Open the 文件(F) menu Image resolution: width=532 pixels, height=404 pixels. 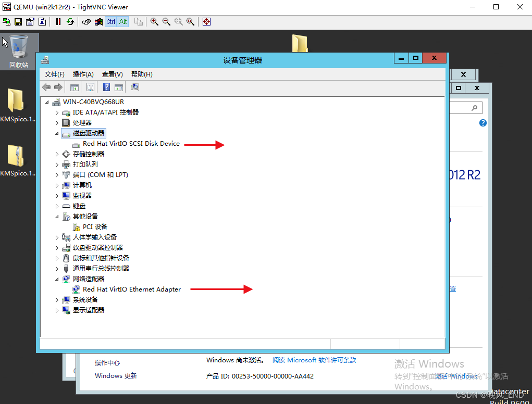coord(55,74)
